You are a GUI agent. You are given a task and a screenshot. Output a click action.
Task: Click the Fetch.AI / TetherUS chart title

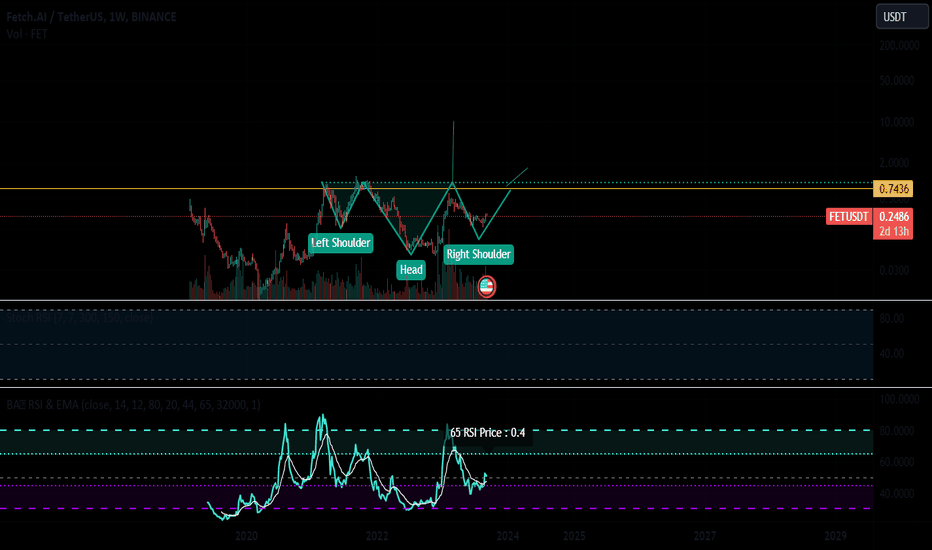92,17
